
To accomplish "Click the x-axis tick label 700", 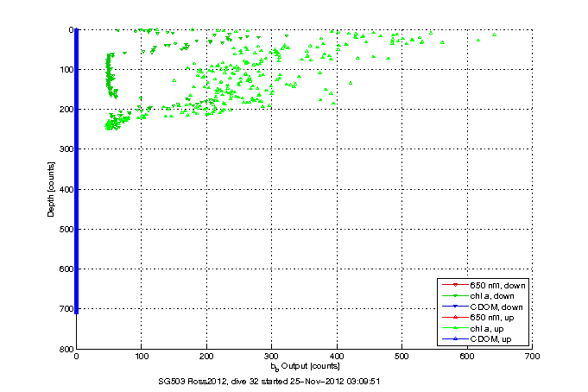I will (x=532, y=357).
